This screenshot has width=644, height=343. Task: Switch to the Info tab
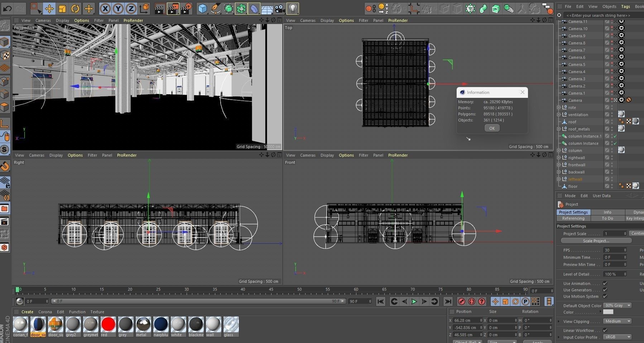pos(607,212)
